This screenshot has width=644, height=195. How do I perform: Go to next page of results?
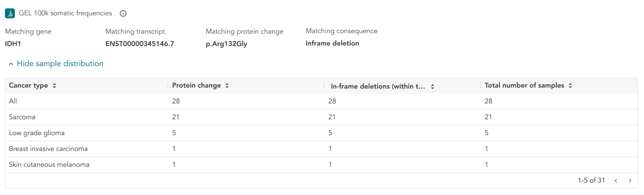tap(630, 181)
